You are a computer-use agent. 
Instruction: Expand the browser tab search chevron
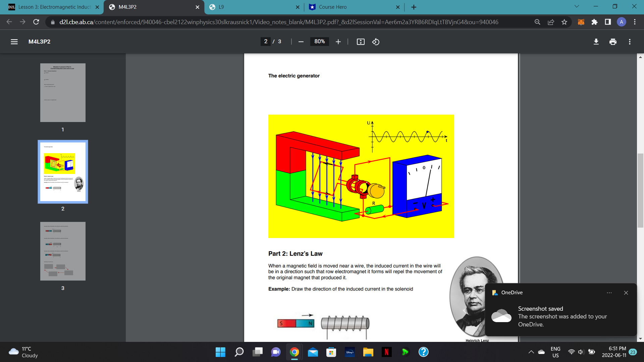(x=576, y=6)
